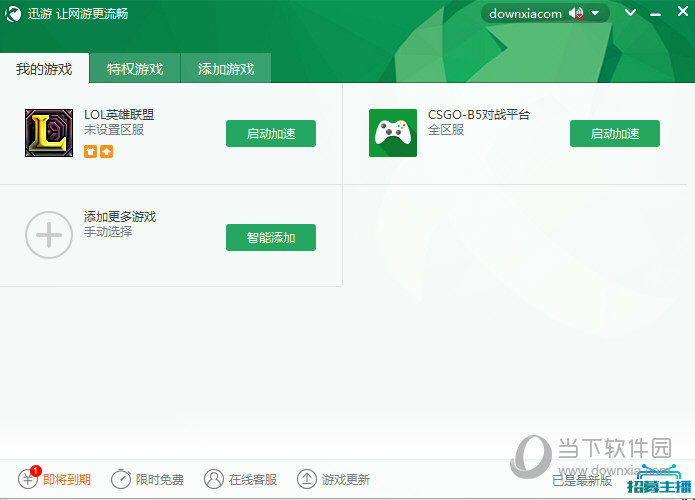Switch to the 特权游戏 tab
This screenshot has height=500, width=695.
pyautogui.click(x=135, y=69)
